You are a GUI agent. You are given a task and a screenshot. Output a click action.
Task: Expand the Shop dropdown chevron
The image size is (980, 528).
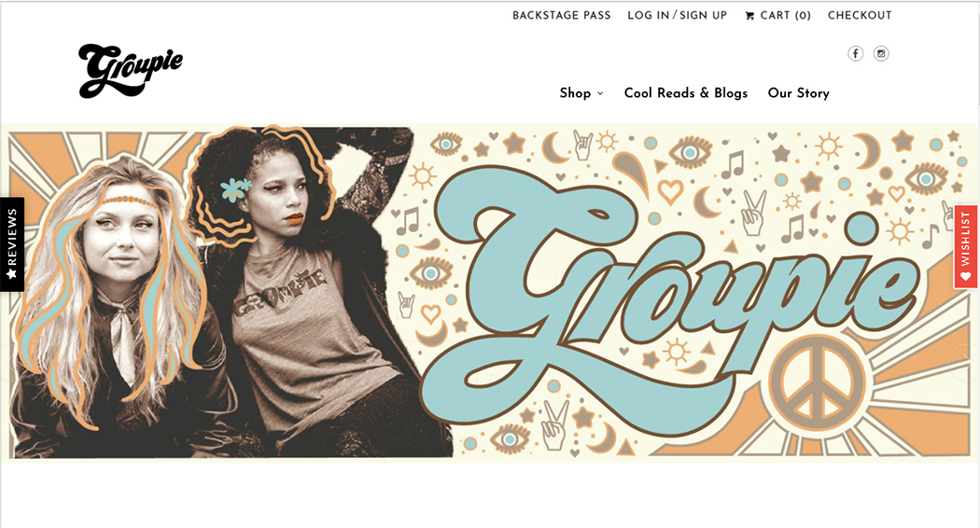click(601, 93)
